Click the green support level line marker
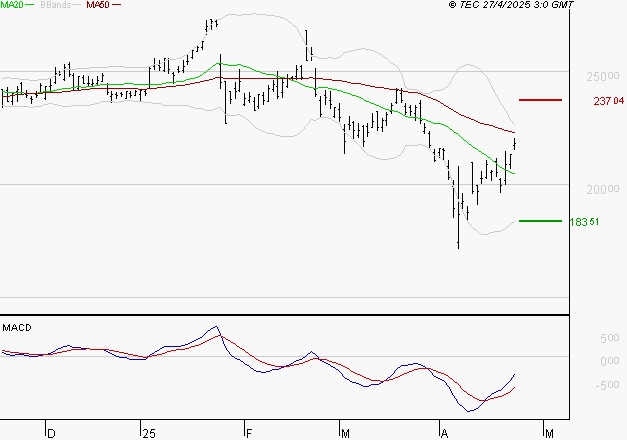This screenshot has height=440, width=627. (x=540, y=221)
